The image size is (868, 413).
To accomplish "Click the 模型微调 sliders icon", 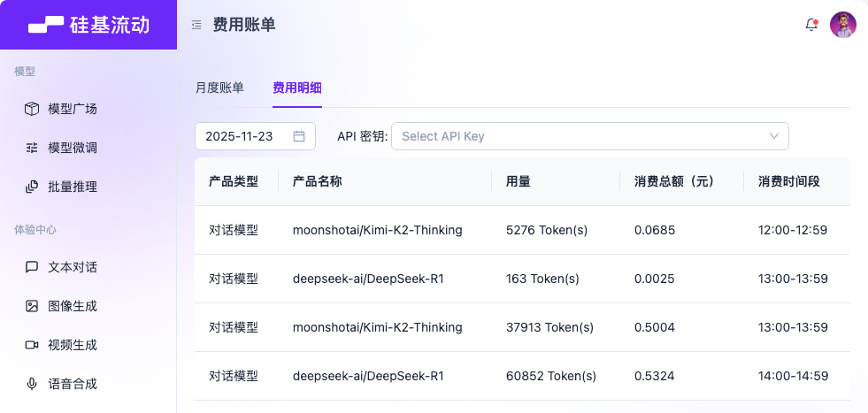I will (32, 148).
